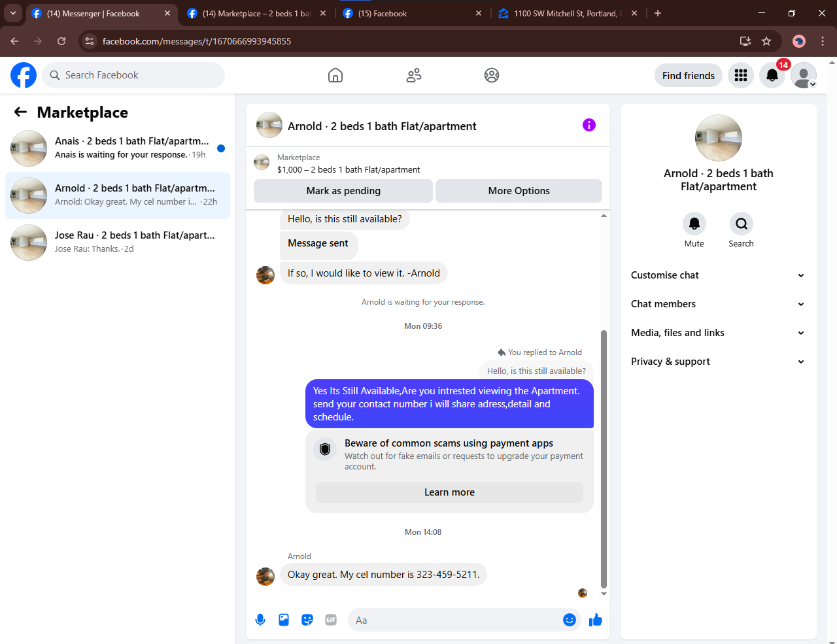
Task: Expand Media, files and links section
Action: pos(719,333)
